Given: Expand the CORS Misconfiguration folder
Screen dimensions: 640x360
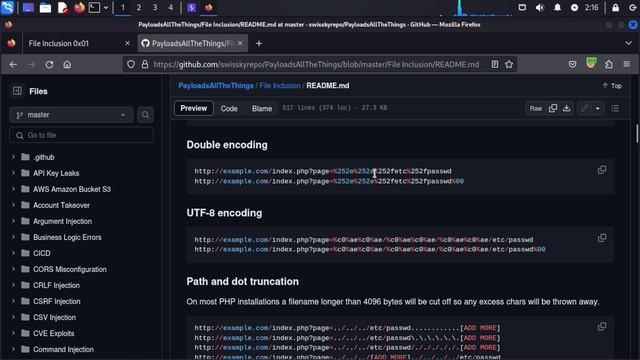Looking at the screenshot, I should tap(13, 269).
